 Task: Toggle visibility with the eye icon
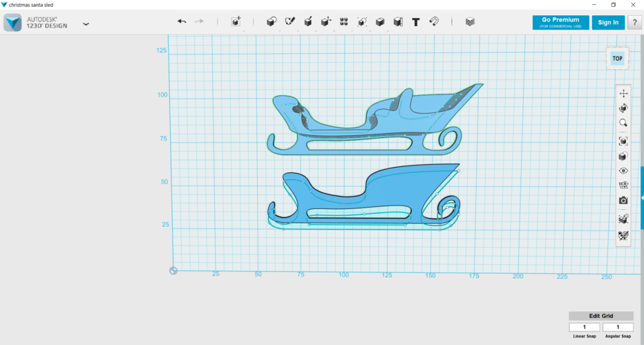(x=623, y=171)
